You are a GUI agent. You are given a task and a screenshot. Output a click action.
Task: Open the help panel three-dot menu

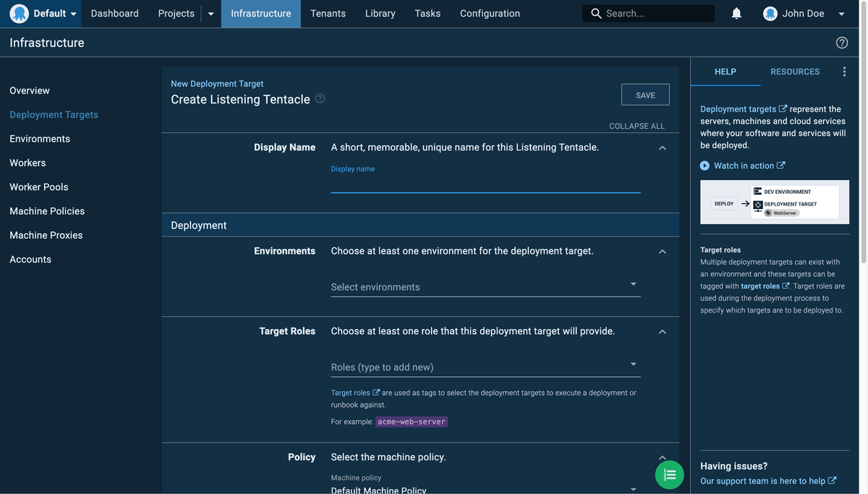tap(844, 72)
